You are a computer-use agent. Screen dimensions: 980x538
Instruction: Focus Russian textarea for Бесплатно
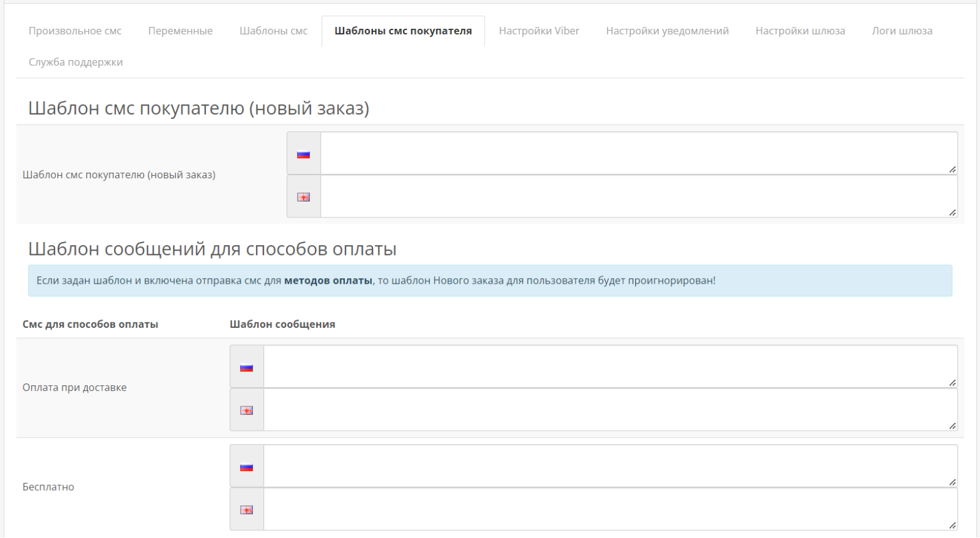click(611, 466)
